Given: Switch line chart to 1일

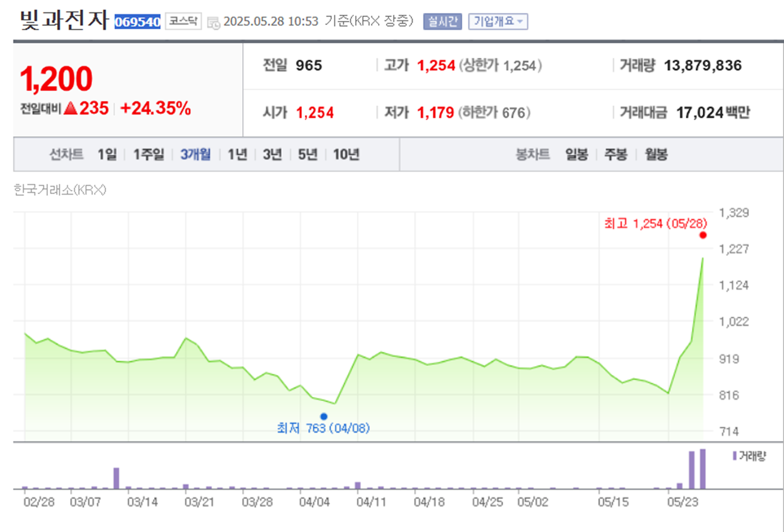Looking at the screenshot, I should pyautogui.click(x=107, y=155).
